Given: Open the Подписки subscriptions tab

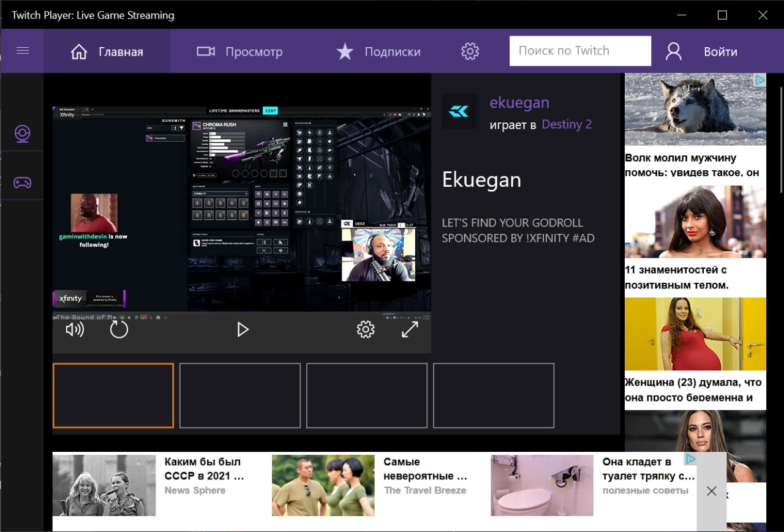Looking at the screenshot, I should point(379,51).
